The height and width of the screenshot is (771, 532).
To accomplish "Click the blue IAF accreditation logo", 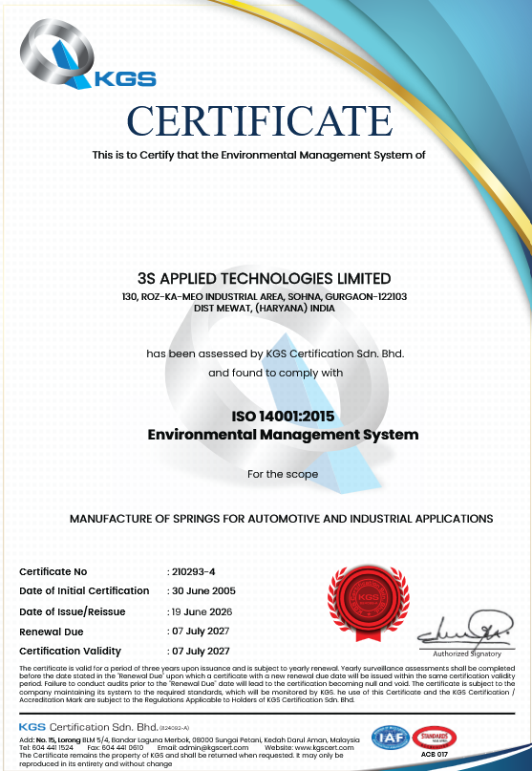I will coord(391,738).
